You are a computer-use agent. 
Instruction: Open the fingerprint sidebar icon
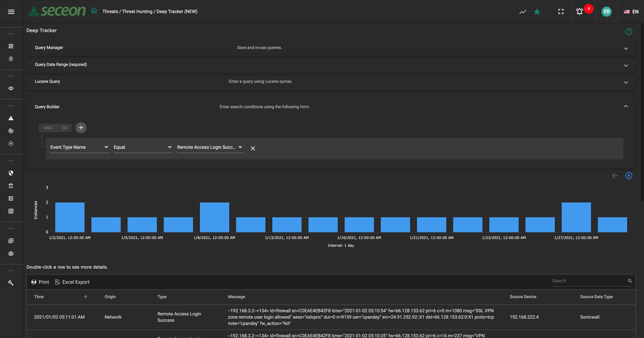11,59
